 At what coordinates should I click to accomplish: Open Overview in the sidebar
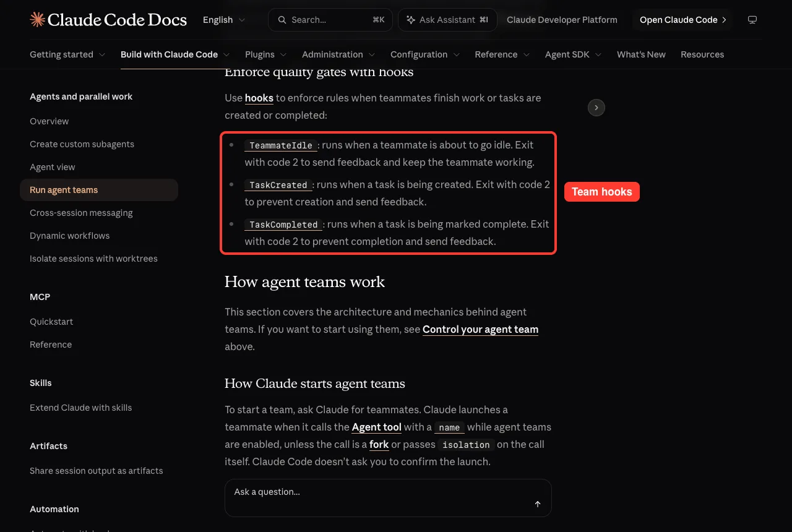click(49, 121)
